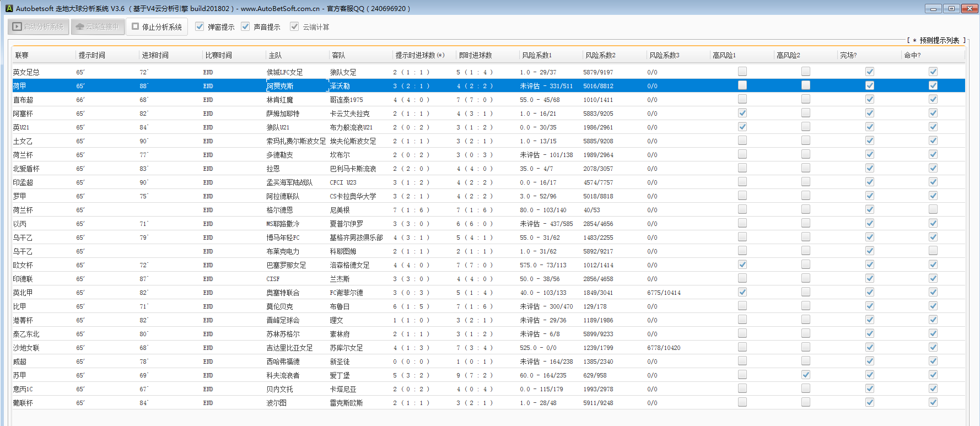980x426 pixels.
Task: Sort by the 提示时间 column header
Action: (91, 55)
